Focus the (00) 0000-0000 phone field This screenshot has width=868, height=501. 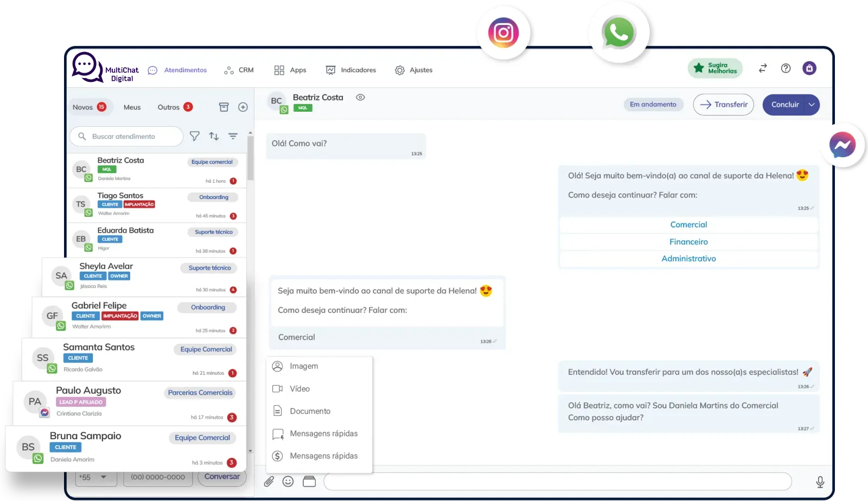[x=158, y=478]
